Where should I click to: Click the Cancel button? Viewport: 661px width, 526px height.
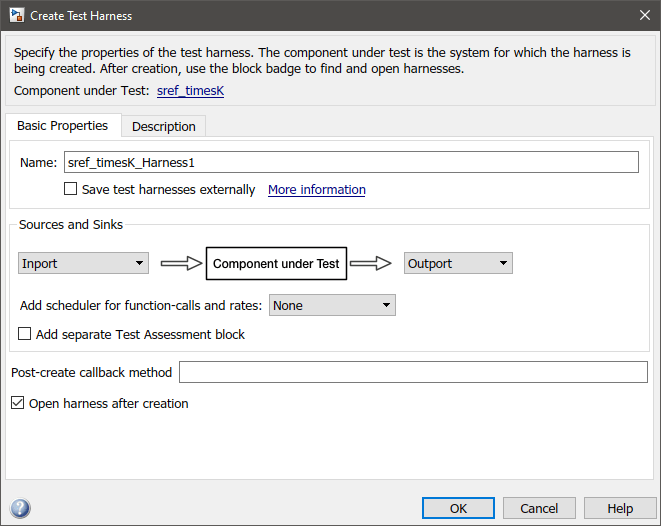(539, 508)
